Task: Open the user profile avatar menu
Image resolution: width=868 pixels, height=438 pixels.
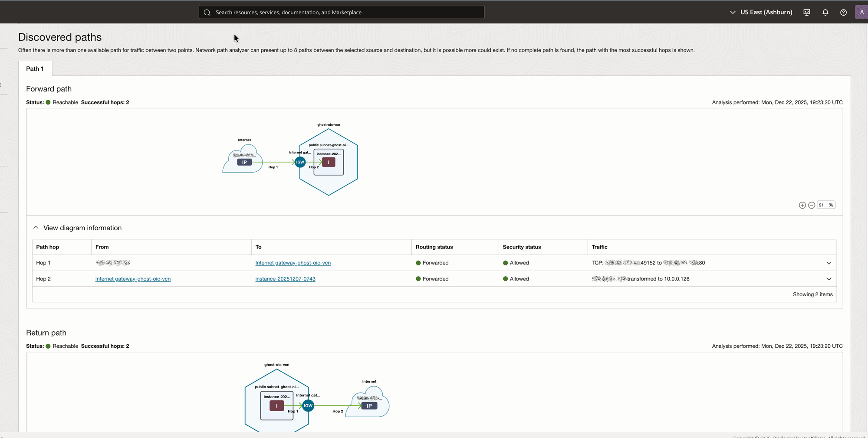Action: [861, 12]
